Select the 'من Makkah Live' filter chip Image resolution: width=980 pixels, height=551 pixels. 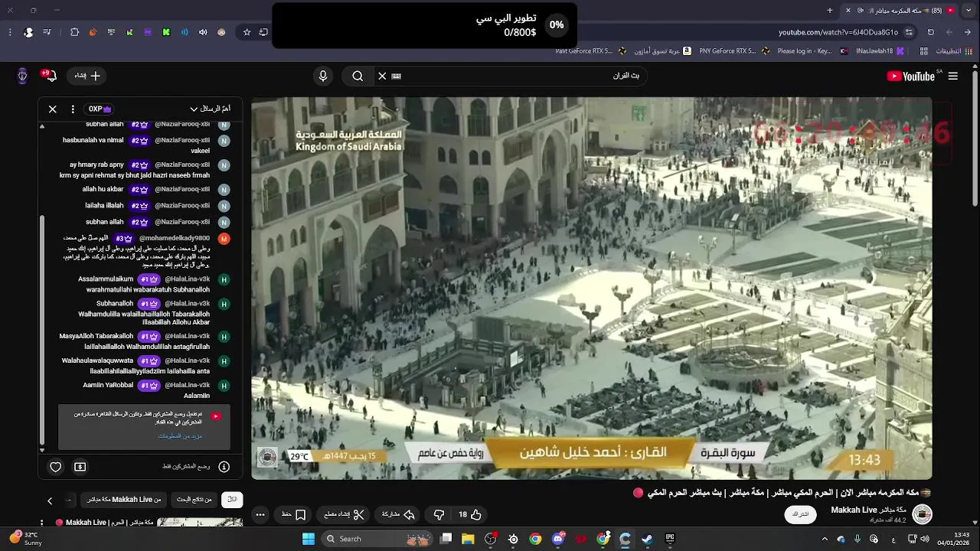(x=124, y=500)
